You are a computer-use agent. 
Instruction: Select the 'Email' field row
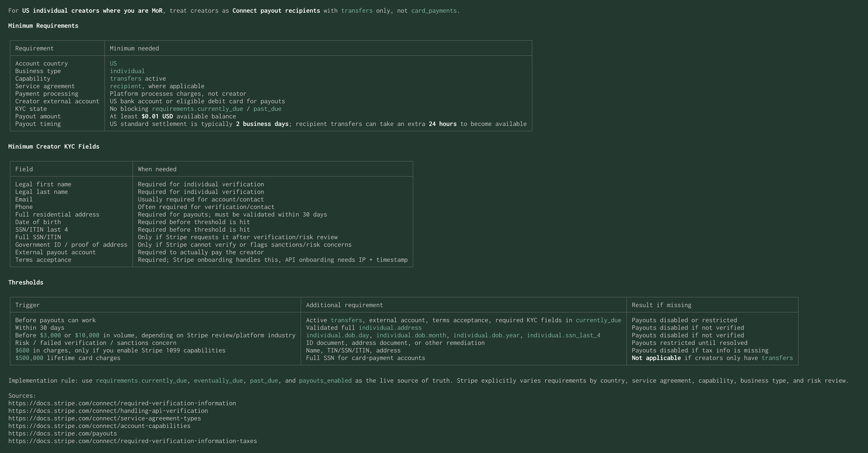(x=24, y=200)
